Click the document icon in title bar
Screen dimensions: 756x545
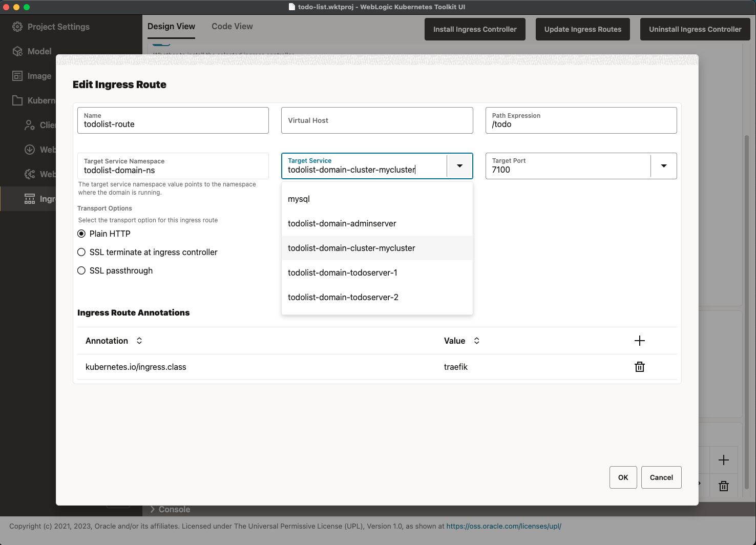pyautogui.click(x=292, y=7)
